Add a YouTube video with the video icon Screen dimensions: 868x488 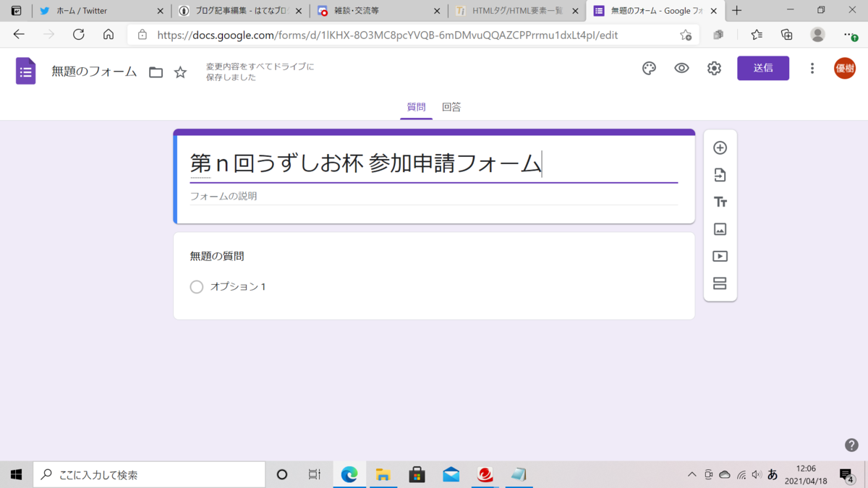click(x=720, y=256)
